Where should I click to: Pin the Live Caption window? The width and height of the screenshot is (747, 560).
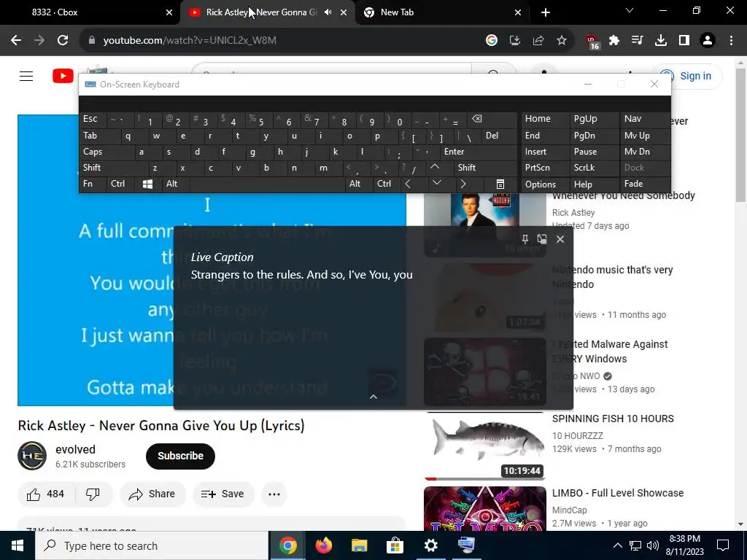coord(525,238)
